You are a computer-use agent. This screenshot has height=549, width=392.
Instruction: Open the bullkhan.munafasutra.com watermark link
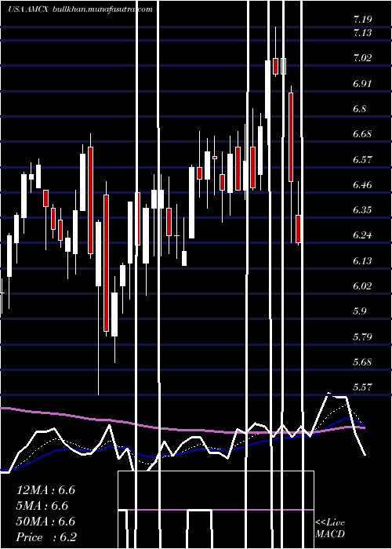pyautogui.click(x=102, y=9)
